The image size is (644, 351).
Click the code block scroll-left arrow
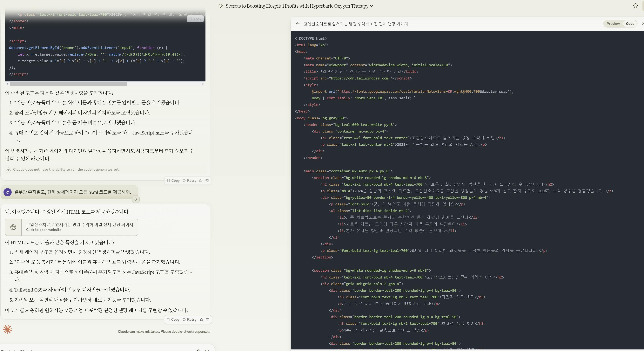pos(8,84)
